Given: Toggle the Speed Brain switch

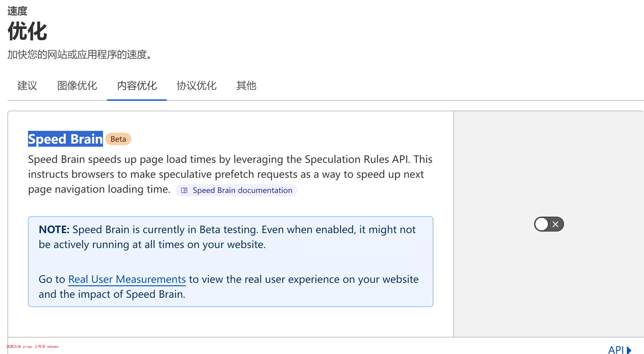Looking at the screenshot, I should point(549,224).
